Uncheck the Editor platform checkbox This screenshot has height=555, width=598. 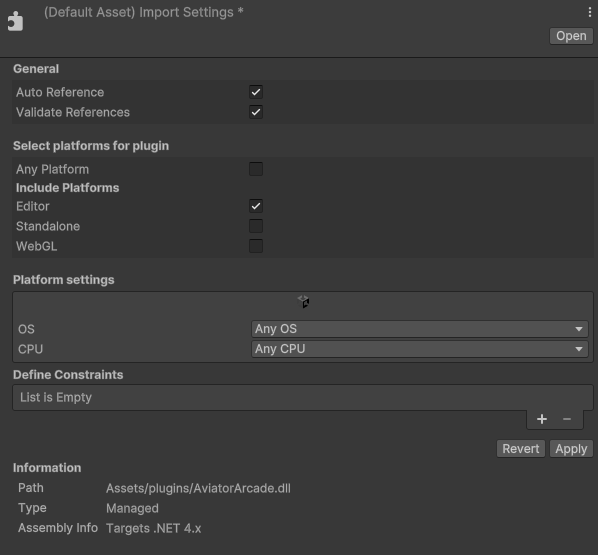(x=256, y=206)
